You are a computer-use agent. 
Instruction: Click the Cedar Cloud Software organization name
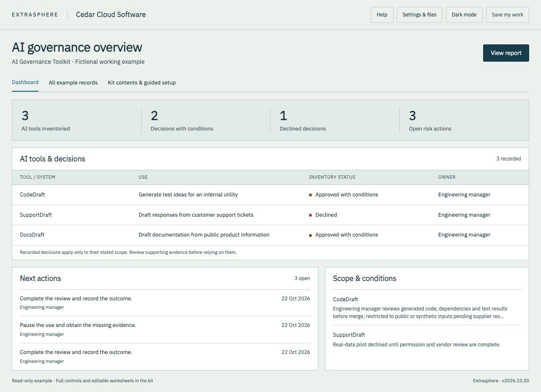tap(111, 15)
